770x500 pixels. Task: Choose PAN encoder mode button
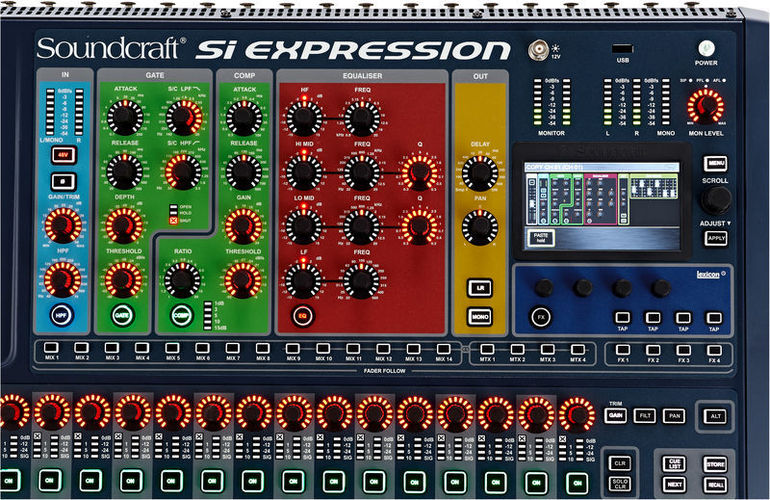click(x=674, y=416)
